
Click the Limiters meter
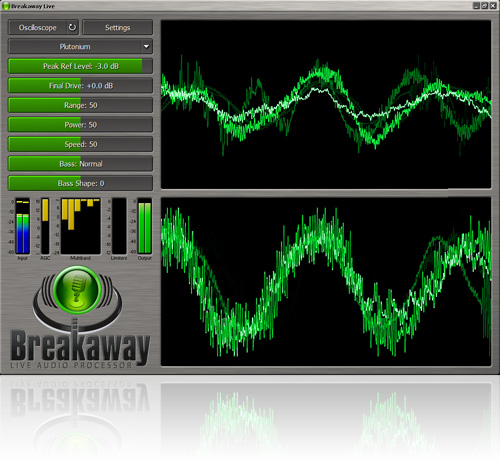(x=119, y=226)
